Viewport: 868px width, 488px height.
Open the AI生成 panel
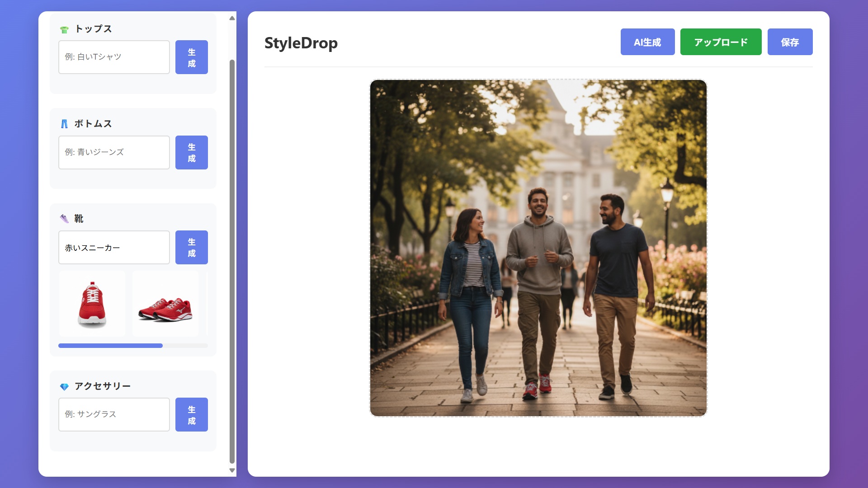tap(647, 42)
